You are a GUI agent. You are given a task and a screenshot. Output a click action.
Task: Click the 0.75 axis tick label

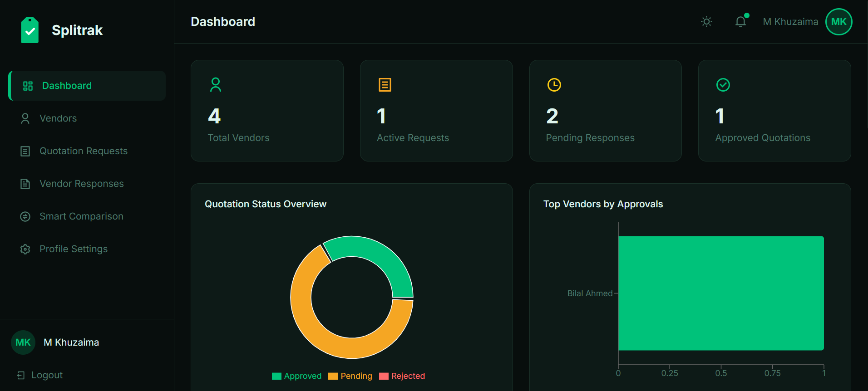772,373
